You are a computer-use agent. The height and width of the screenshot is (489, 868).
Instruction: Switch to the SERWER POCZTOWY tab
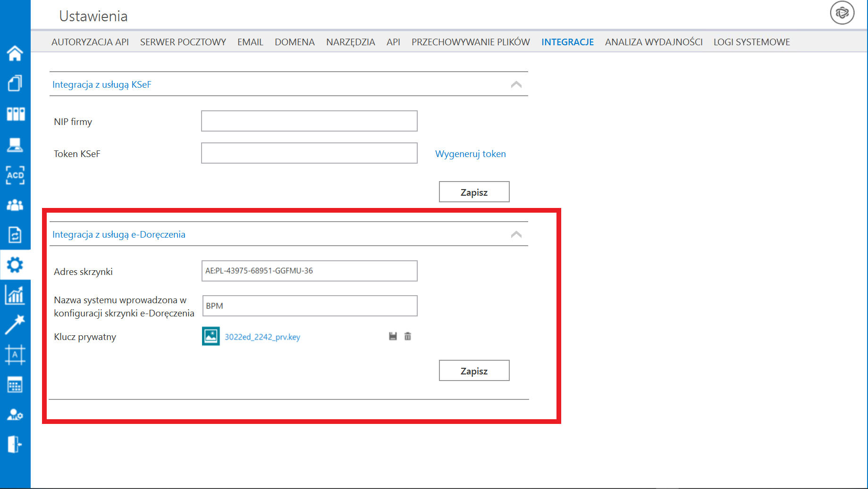coord(183,42)
